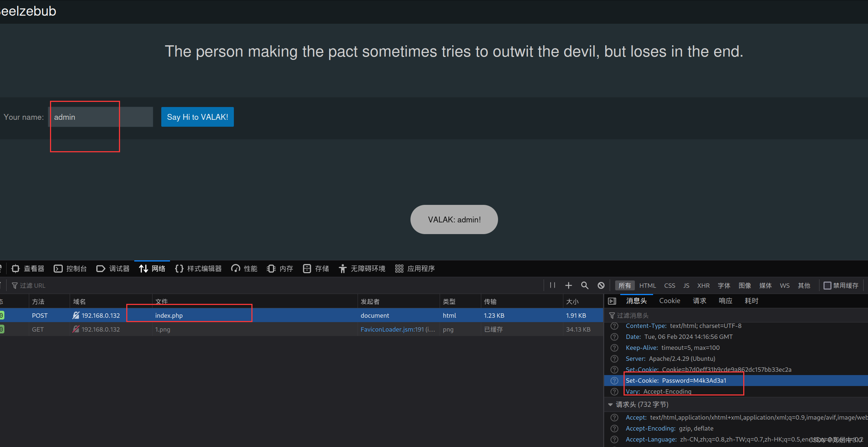The height and width of the screenshot is (447, 868).
Task: Filter requests by HTML
Action: point(648,286)
